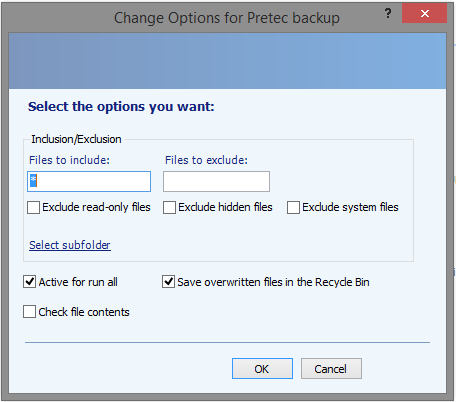Click the blue header banner area
Viewport: 456px width, 402px height.
point(227,61)
